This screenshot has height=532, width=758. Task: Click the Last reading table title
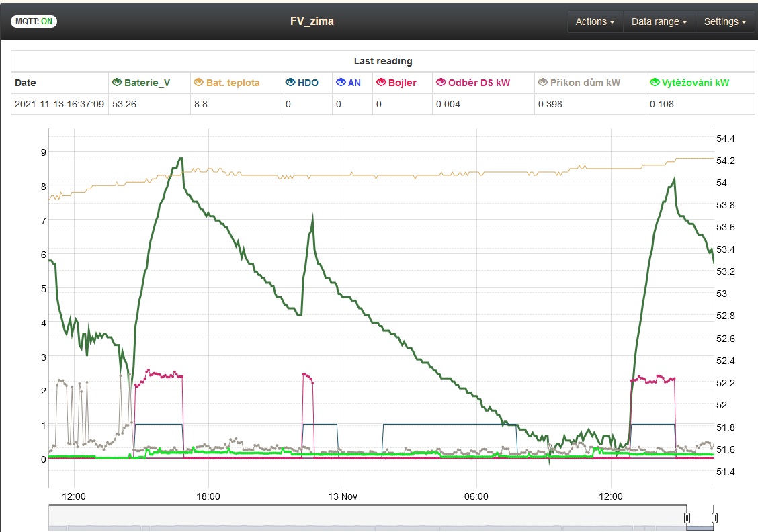click(383, 61)
